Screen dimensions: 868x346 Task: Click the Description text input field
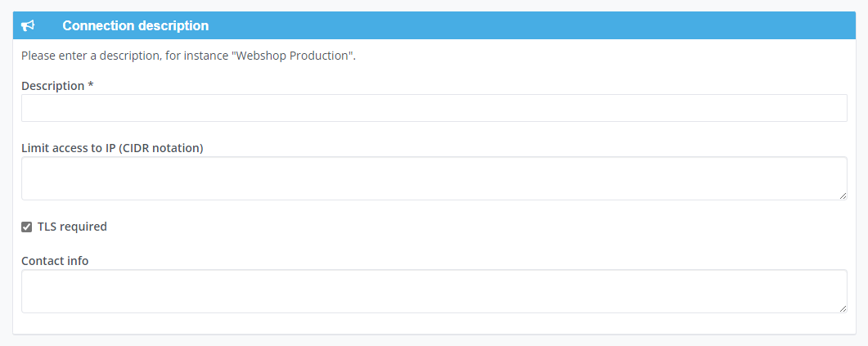[434, 108]
